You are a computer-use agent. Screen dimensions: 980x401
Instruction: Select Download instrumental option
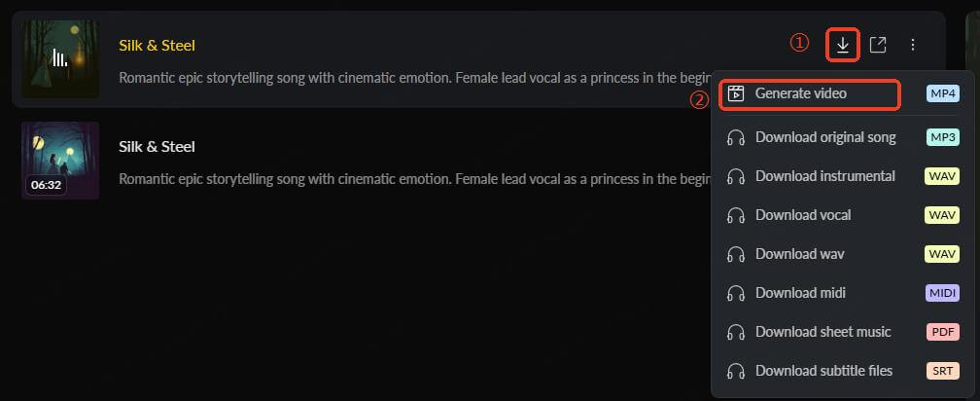click(x=825, y=176)
